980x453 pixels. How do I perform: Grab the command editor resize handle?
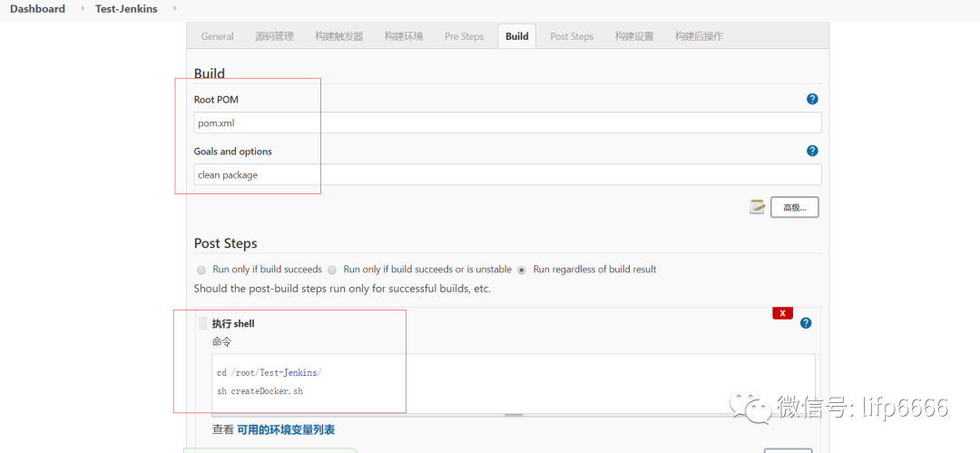pos(514,414)
